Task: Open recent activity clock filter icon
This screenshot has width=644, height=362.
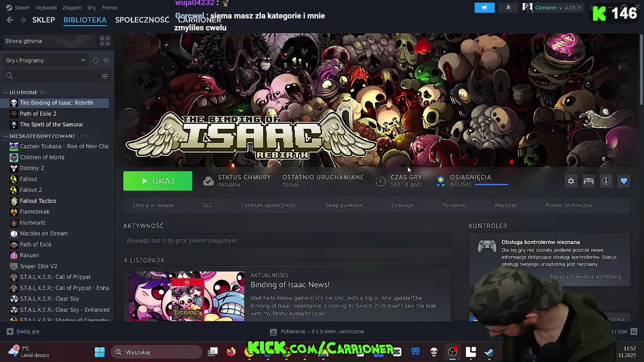Action: coord(96,60)
